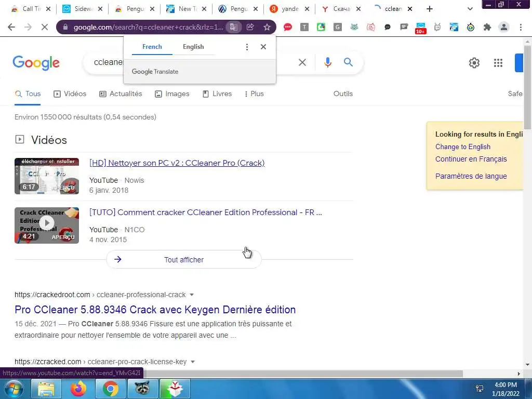Screen dimensions: 532x399
Task: Click the raccoon app icon in taskbar
Action: pyautogui.click(x=142, y=389)
